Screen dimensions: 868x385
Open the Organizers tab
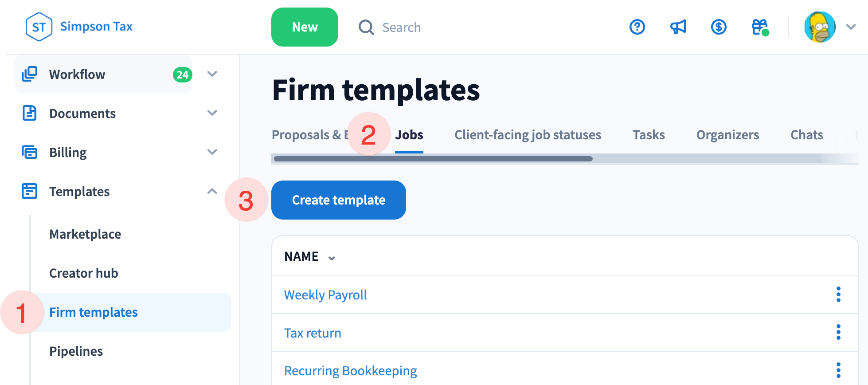[727, 135]
